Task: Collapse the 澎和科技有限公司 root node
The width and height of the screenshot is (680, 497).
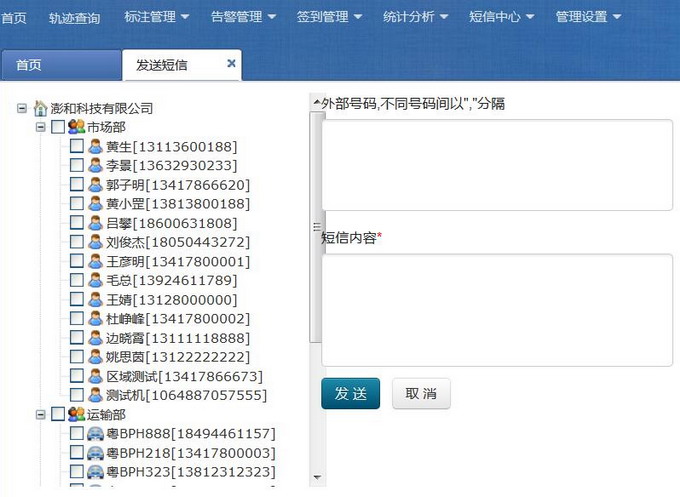Action: pyautogui.click(x=22, y=108)
